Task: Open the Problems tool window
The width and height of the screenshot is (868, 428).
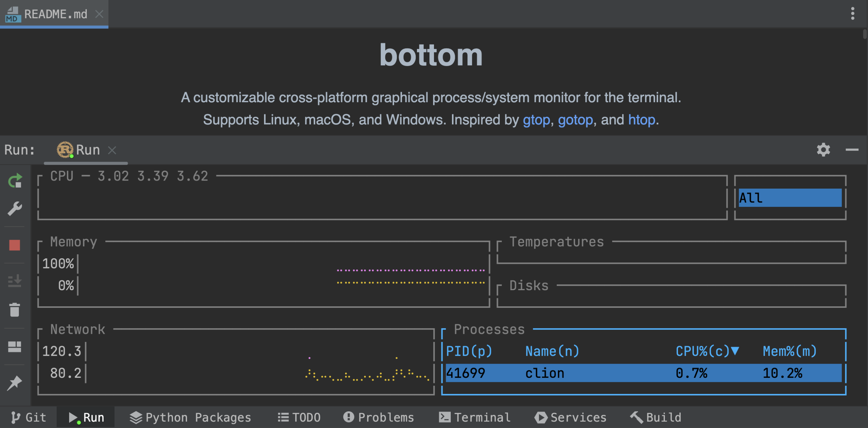Action: 379,417
